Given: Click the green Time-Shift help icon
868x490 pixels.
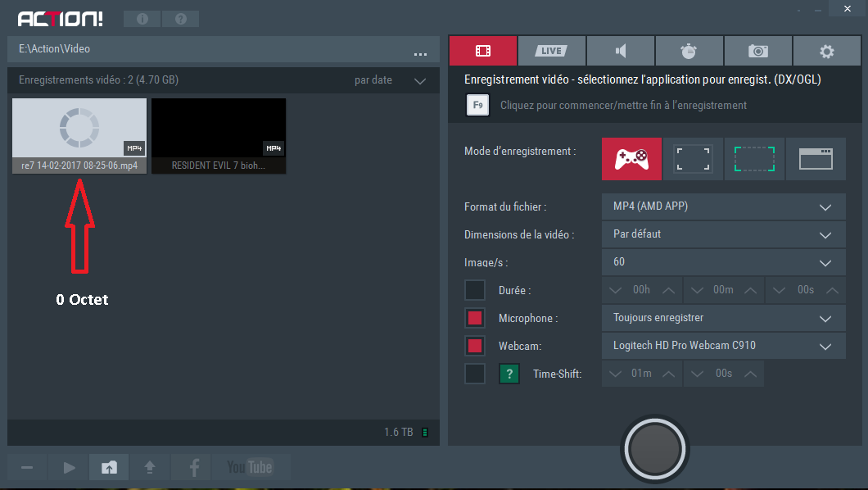Looking at the screenshot, I should point(509,374).
